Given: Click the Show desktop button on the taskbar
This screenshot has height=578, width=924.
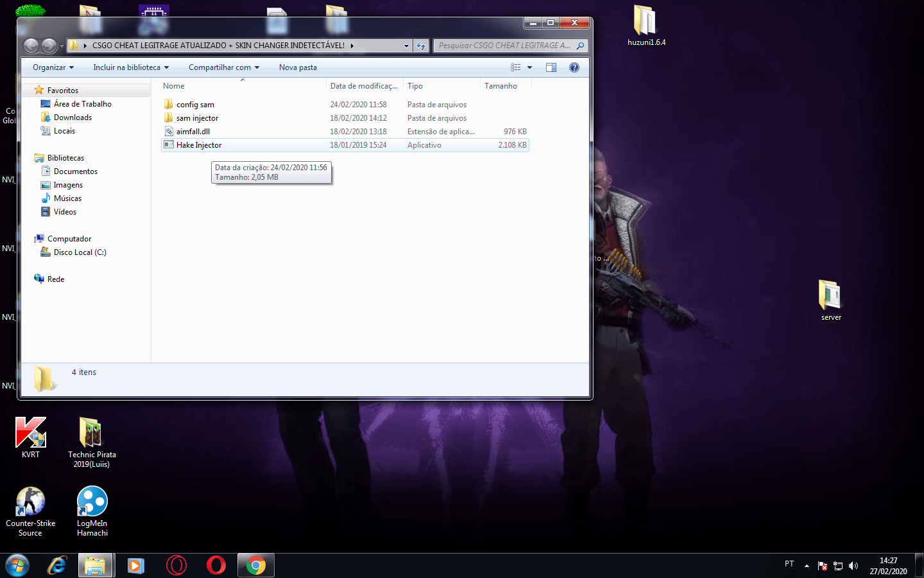Looking at the screenshot, I should (x=919, y=565).
